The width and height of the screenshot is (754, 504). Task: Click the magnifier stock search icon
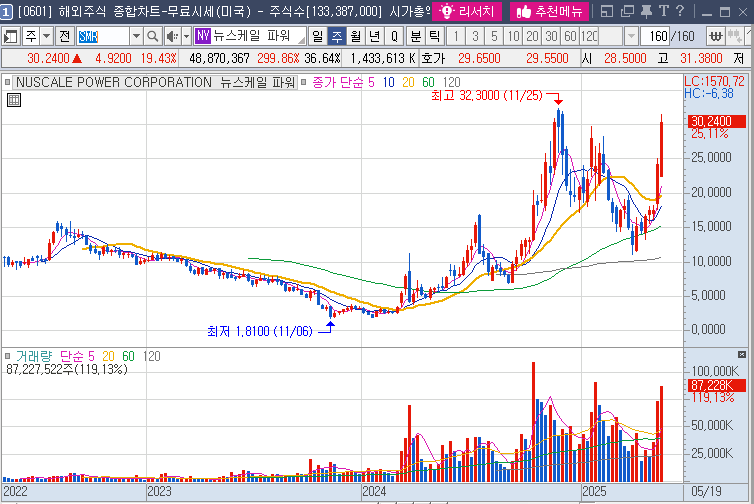[x=152, y=36]
